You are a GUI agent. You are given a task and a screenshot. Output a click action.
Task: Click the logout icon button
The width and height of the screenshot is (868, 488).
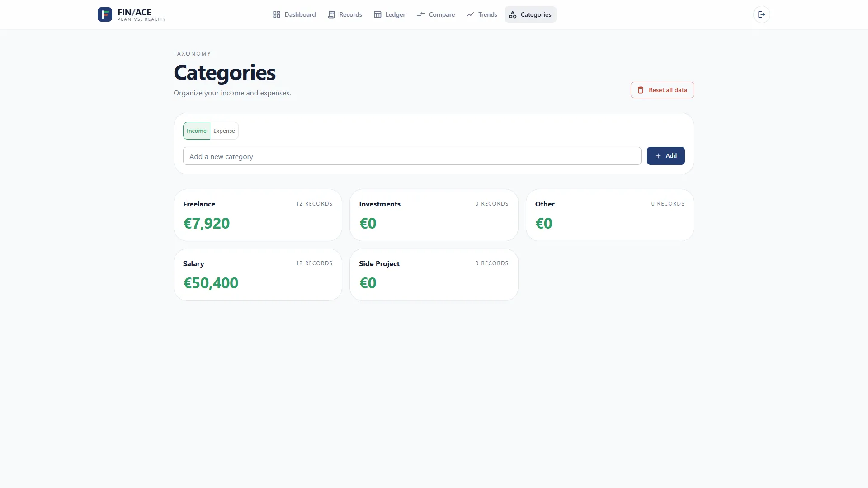[762, 14]
